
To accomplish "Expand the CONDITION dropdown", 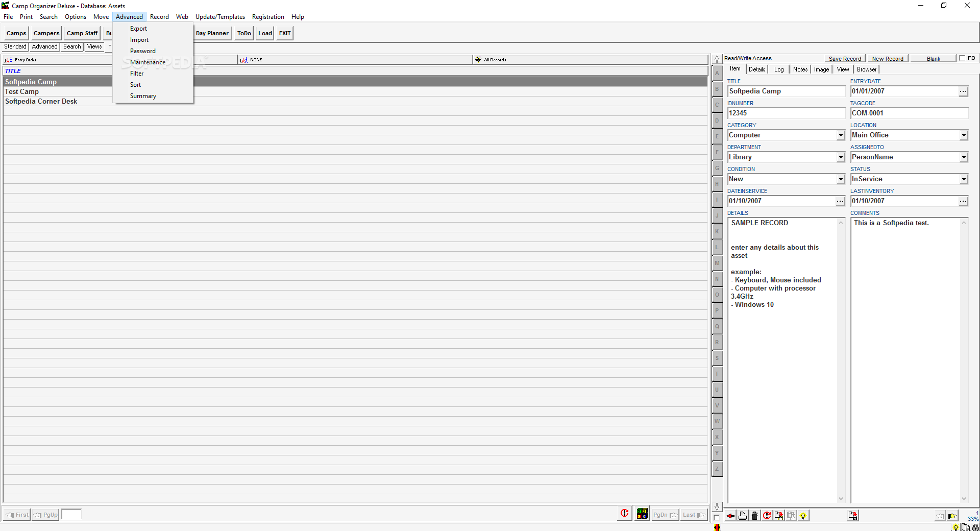I will [841, 179].
